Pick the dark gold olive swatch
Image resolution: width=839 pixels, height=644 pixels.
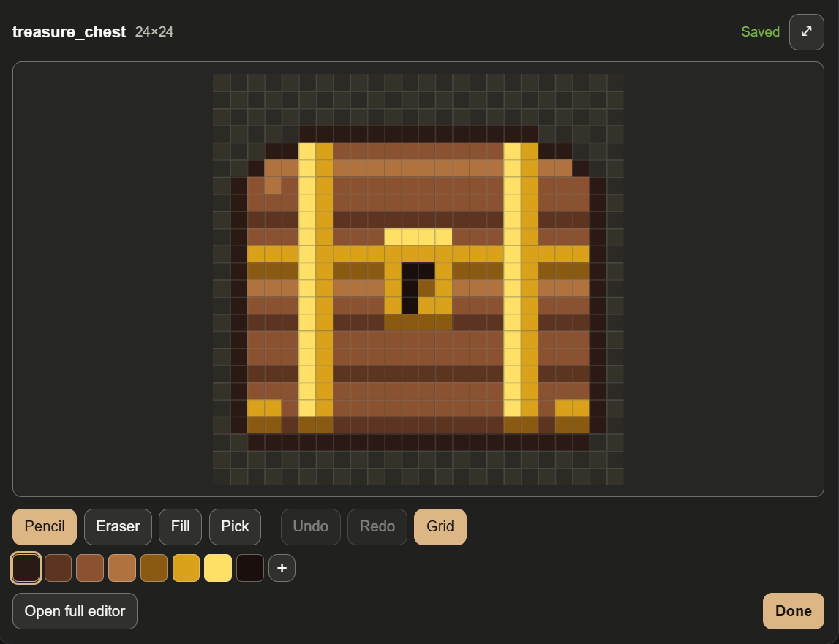[154, 568]
